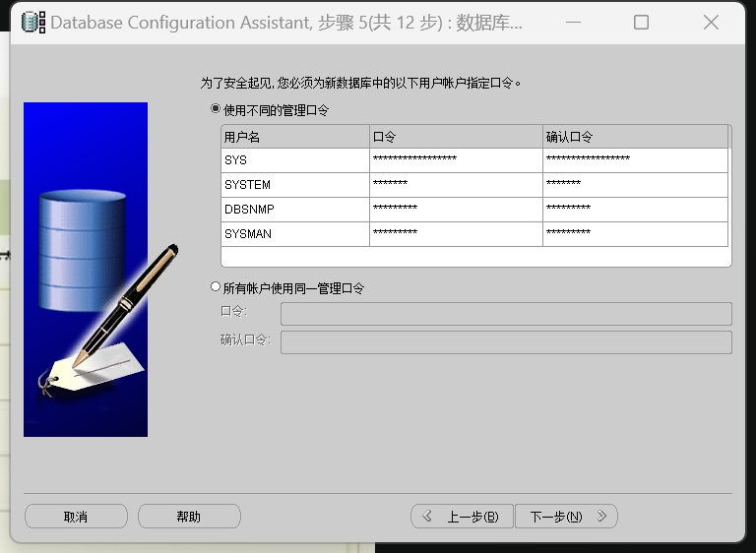Click the DBSNMP password cell

point(456,210)
